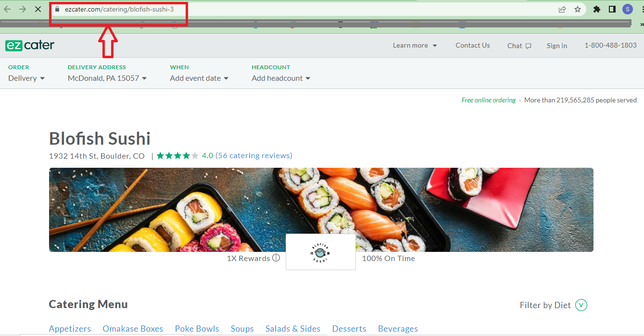Click the "4.0" rating score
644x336 pixels.
(207, 156)
